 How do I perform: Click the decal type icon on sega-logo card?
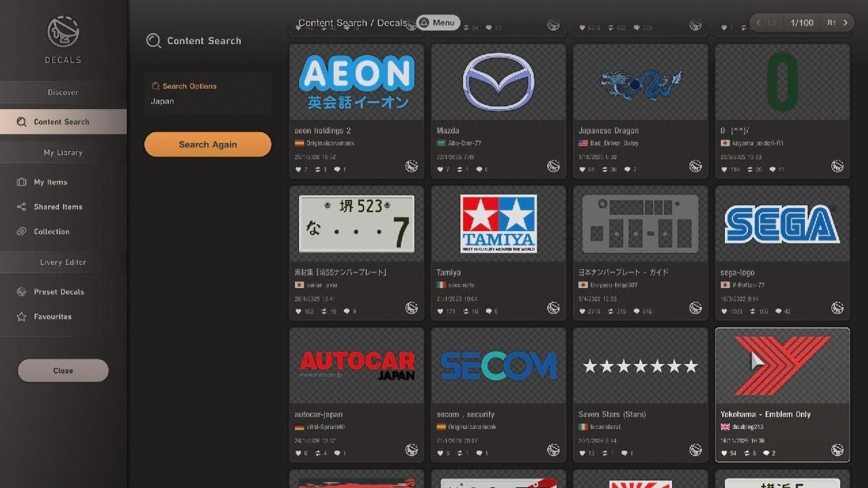pos(837,308)
